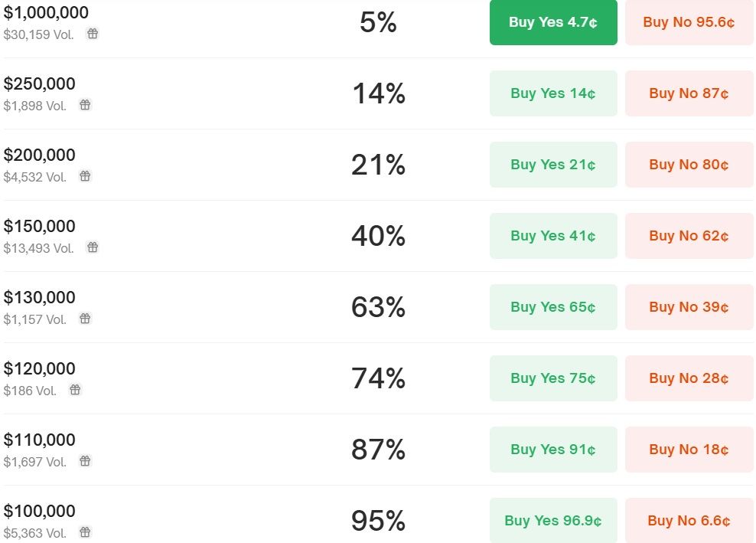Click gift icon beside $1,000,000 volume
The image size is (756, 543).
pos(93,34)
